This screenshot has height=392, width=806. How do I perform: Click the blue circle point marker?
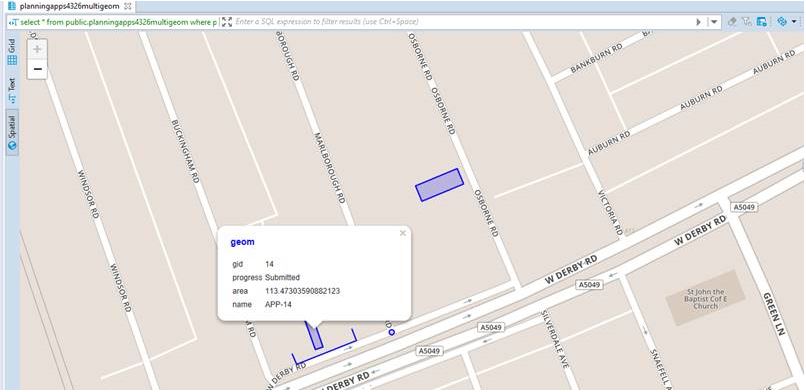click(392, 332)
